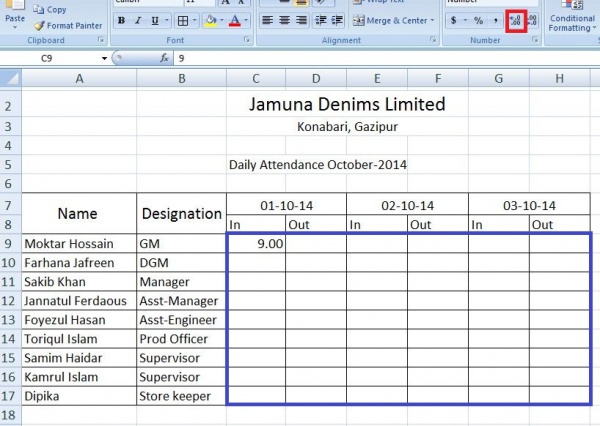This screenshot has height=426, width=600.
Task: Click Merge & Center
Action: point(390,20)
